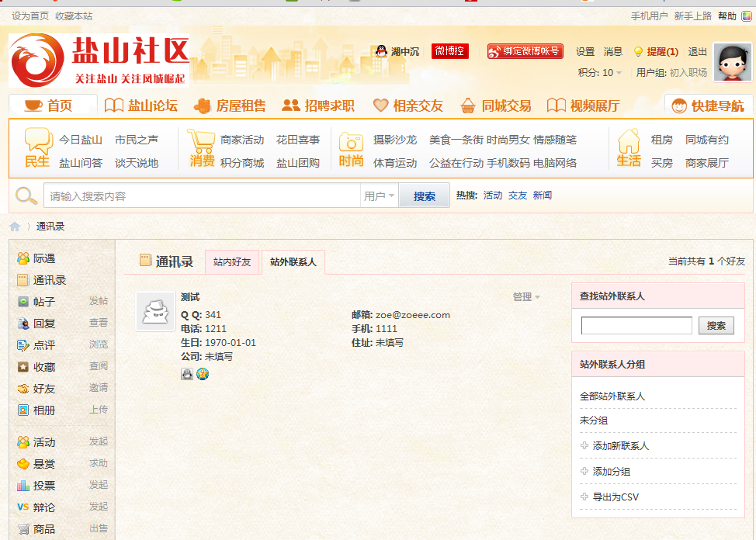Select the 好友 friends handshake icon
Viewport: 756px width, 540px height.
(x=24, y=389)
